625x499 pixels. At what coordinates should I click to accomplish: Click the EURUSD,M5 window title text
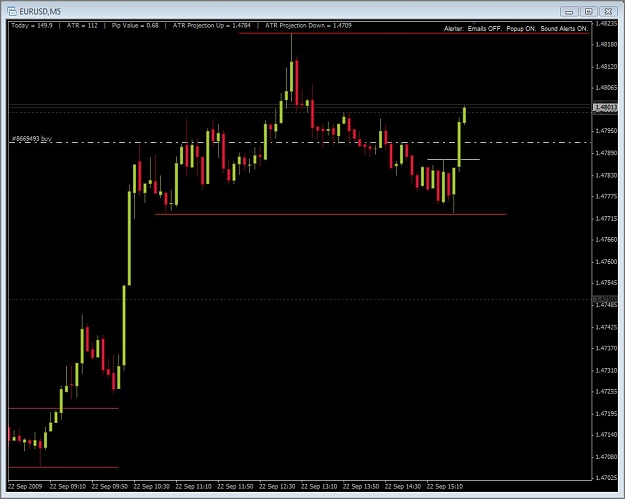[x=40, y=12]
